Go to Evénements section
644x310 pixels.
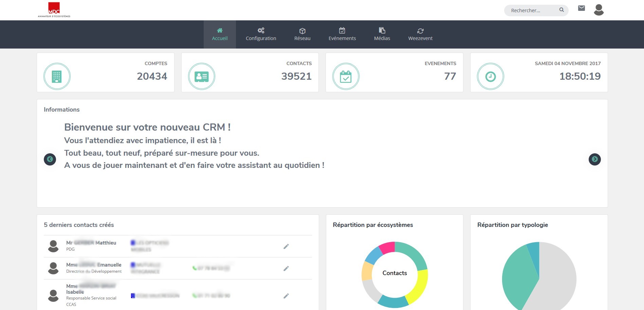click(342, 34)
